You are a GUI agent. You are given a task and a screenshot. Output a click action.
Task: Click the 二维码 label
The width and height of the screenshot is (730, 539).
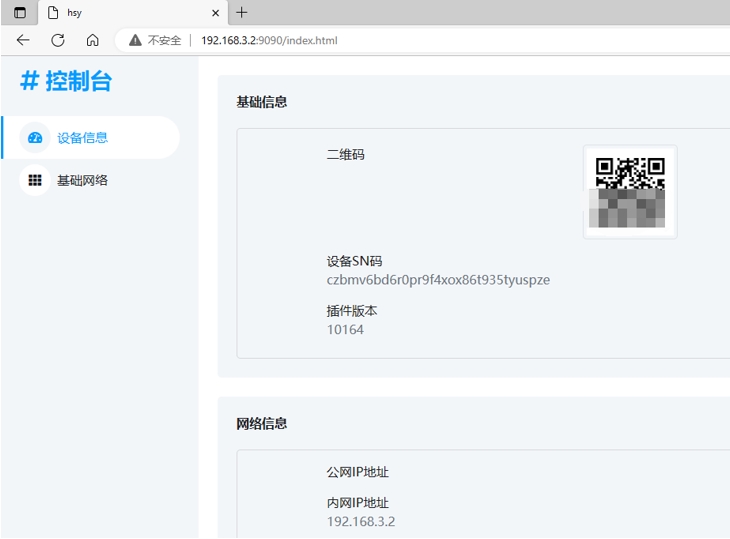tap(345, 155)
